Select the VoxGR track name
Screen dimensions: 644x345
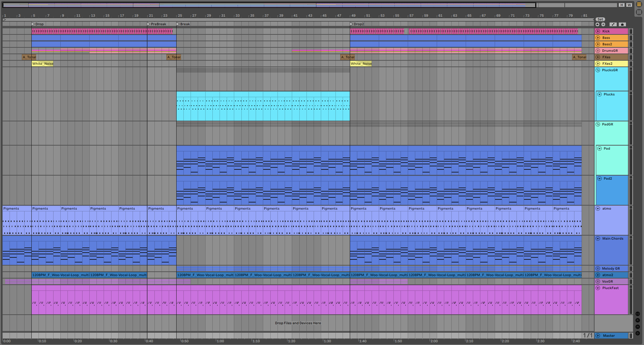coord(608,282)
